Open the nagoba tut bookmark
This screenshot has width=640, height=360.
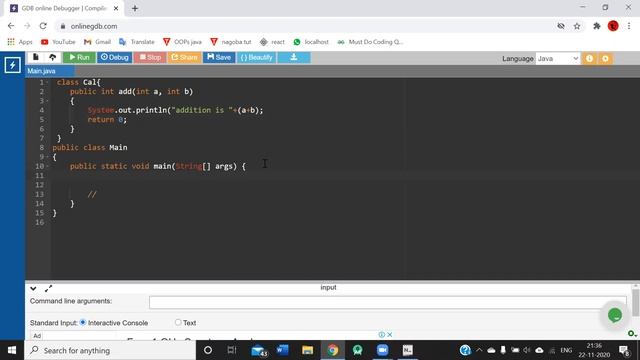pos(231,42)
